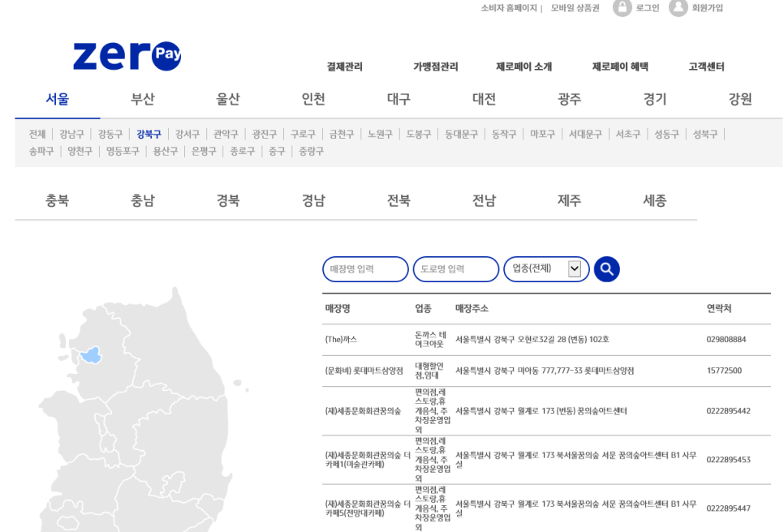Open the 가맹점관리 menu

[436, 66]
